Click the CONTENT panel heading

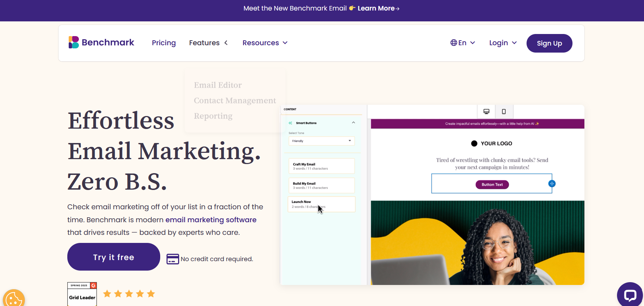(x=290, y=109)
